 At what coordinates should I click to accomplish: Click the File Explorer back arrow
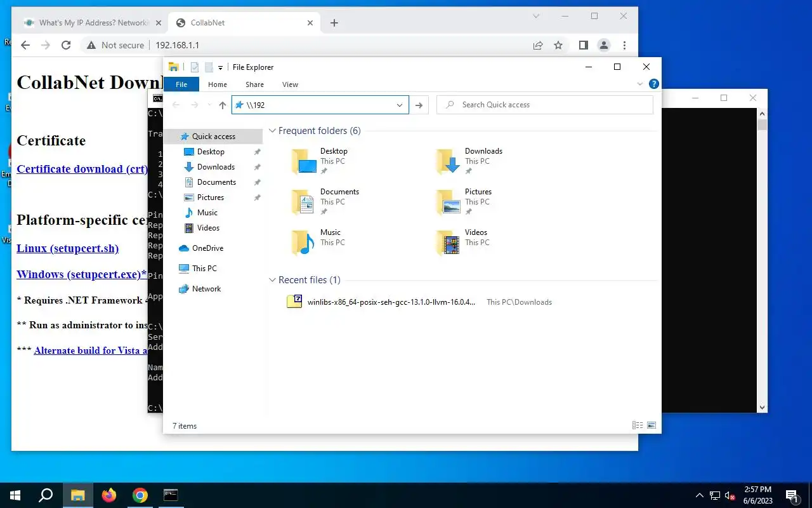(176, 105)
